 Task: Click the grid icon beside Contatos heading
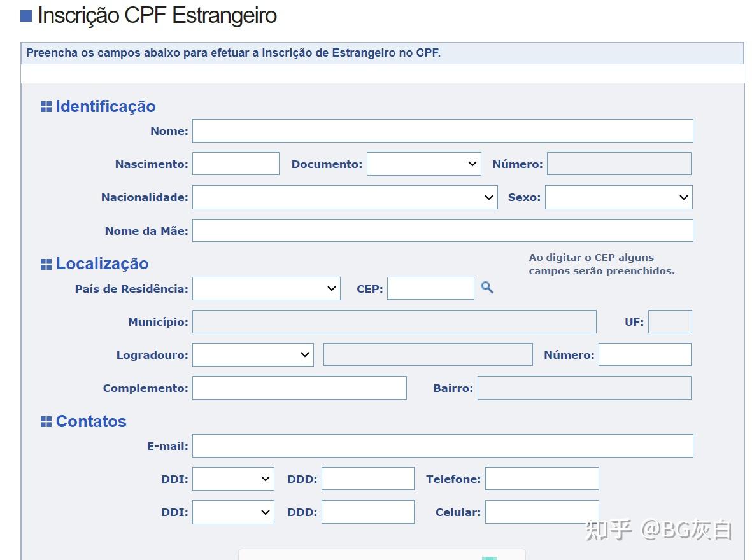point(45,421)
